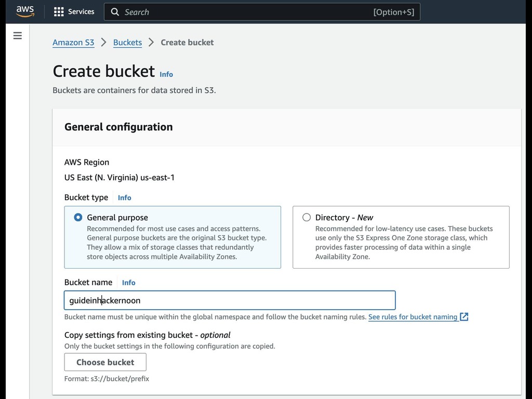The width and height of the screenshot is (532, 399).
Task: Click Copy settings from existing bucket label
Action: point(147,335)
